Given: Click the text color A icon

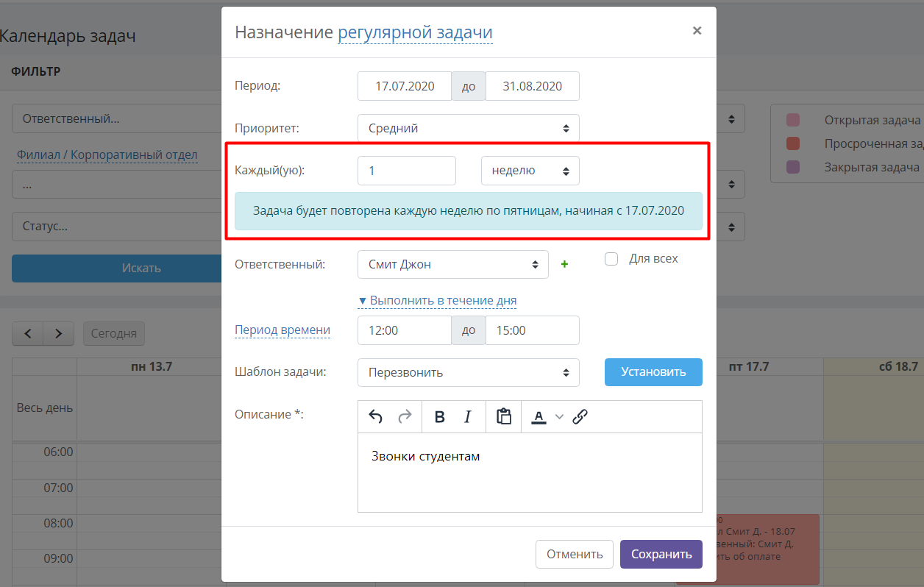Looking at the screenshot, I should (x=539, y=416).
